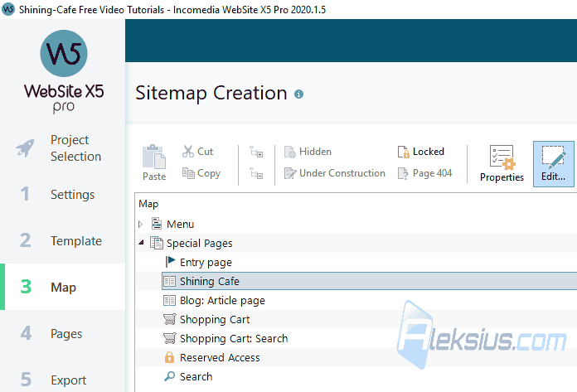
Task: Select the Special Pages label
Action: click(x=200, y=243)
